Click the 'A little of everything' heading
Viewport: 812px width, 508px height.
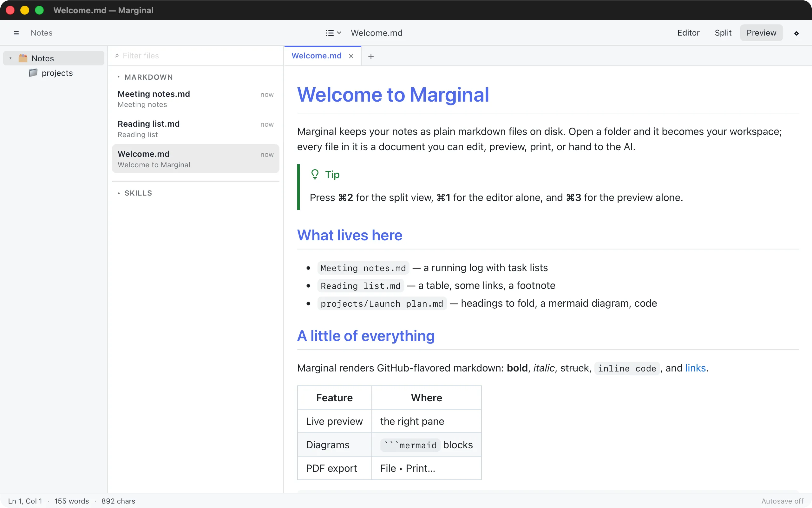pos(366,336)
